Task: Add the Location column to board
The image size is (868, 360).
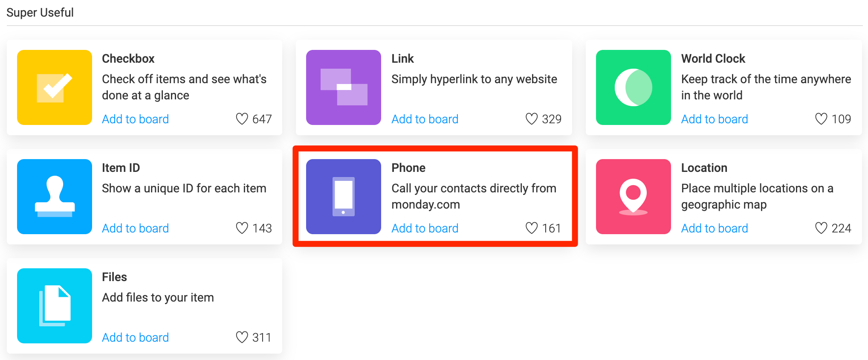Action: click(715, 228)
